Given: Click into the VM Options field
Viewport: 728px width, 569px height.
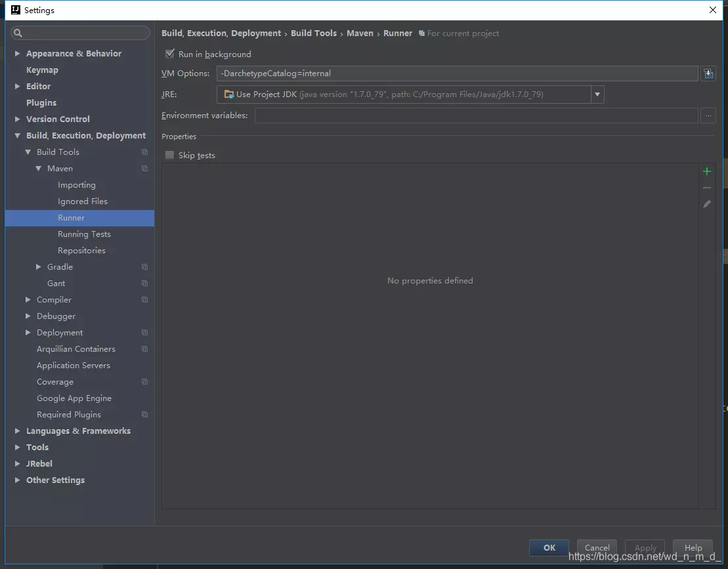Looking at the screenshot, I should tap(458, 74).
